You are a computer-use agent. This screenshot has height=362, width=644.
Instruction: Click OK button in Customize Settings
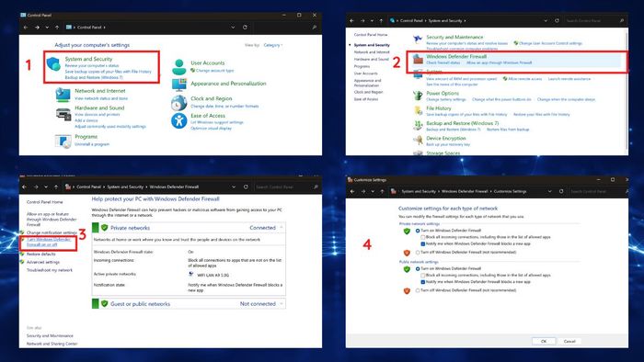544,341
